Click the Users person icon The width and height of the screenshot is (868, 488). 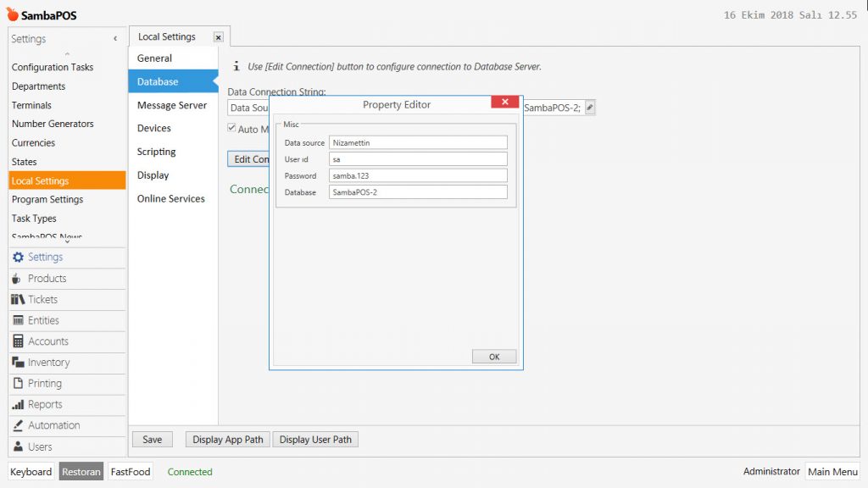[18, 446]
